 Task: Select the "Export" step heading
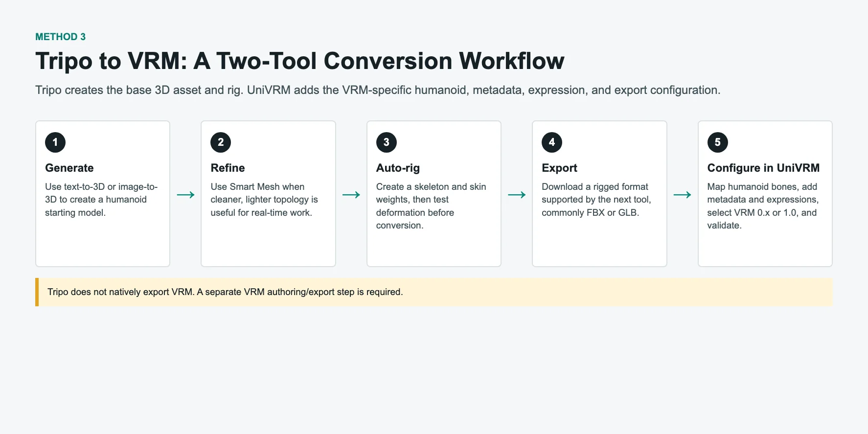pyautogui.click(x=559, y=168)
